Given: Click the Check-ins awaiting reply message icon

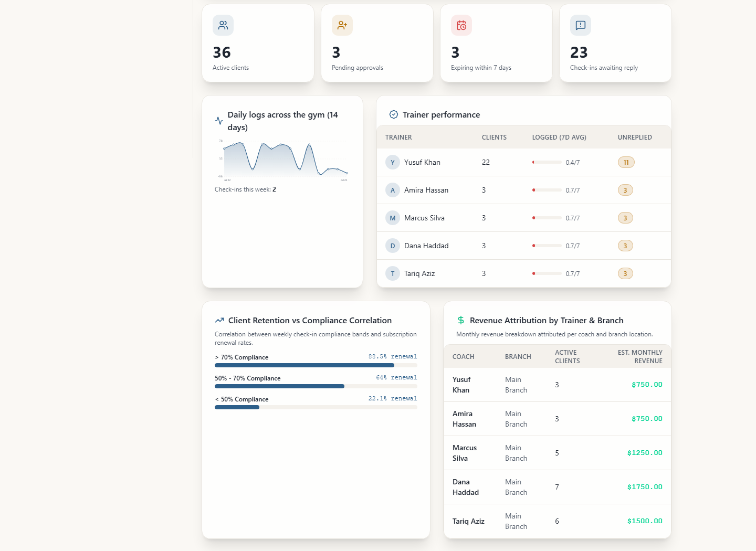Looking at the screenshot, I should coord(581,25).
